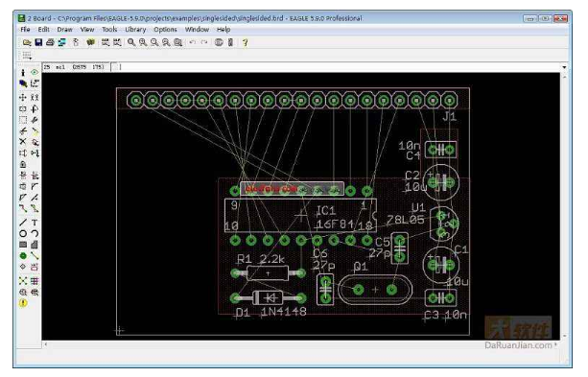Click in the command line input field
Image resolution: width=588 pixels, height=377 pixels.
click(x=340, y=67)
